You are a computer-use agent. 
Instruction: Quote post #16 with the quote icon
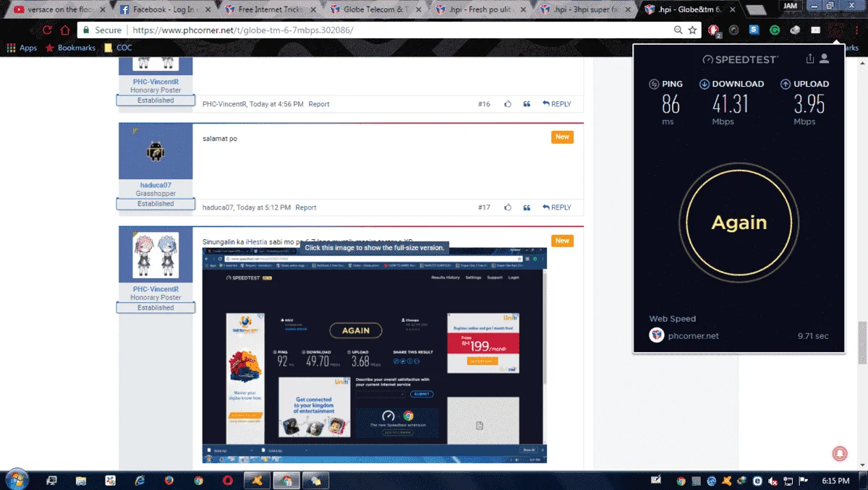527,104
